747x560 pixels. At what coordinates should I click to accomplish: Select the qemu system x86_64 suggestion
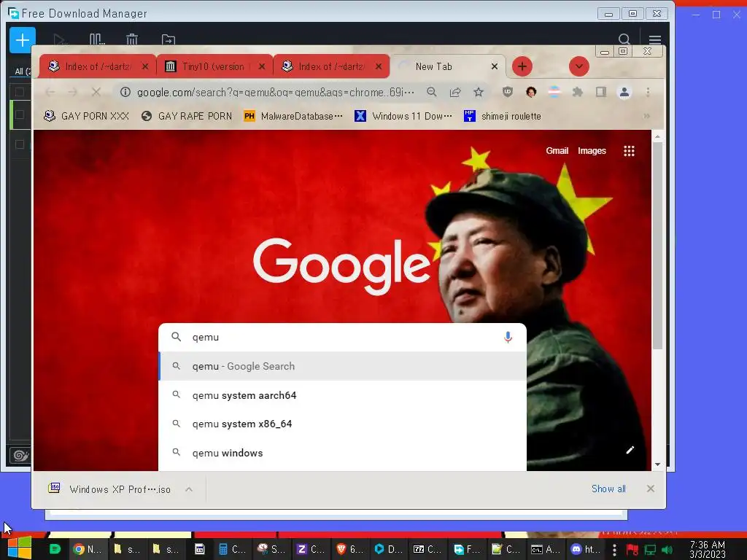pyautogui.click(x=342, y=424)
